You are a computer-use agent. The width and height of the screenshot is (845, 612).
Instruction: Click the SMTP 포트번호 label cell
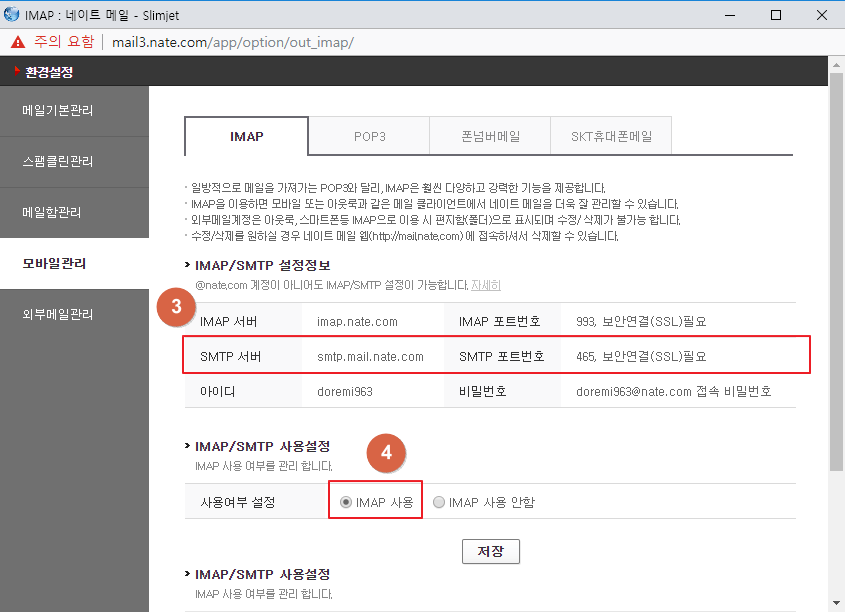(501, 357)
